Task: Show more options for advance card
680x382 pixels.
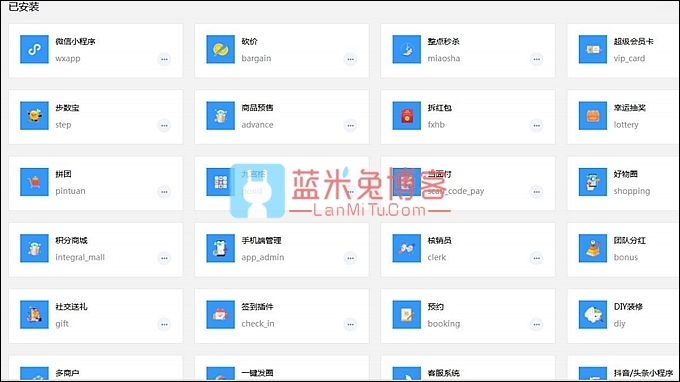Action: (x=350, y=125)
